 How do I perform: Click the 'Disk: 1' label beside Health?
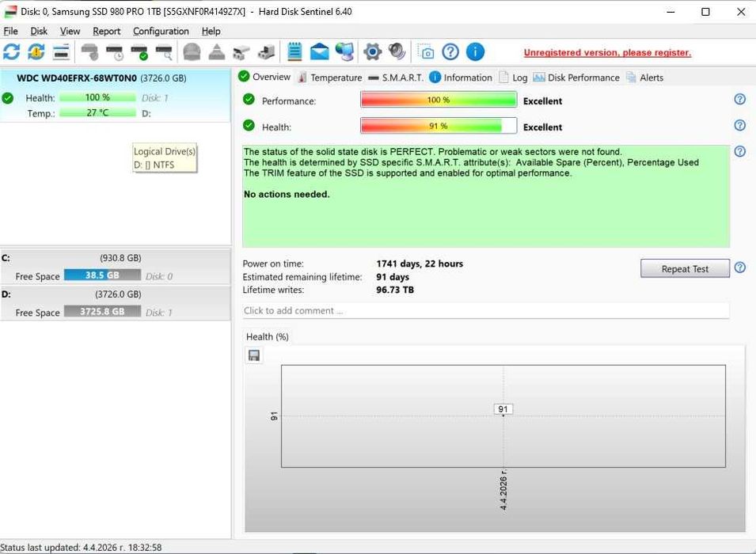(x=155, y=98)
